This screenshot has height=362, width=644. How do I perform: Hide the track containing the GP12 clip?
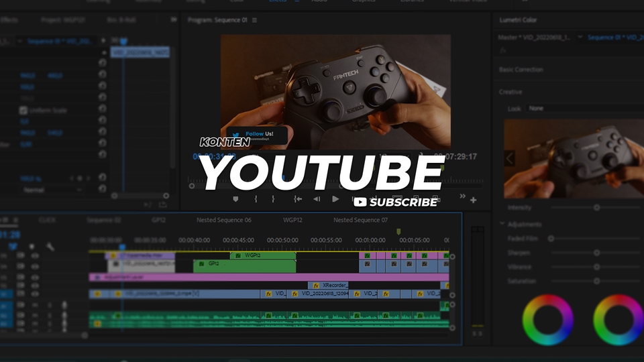tap(35, 266)
